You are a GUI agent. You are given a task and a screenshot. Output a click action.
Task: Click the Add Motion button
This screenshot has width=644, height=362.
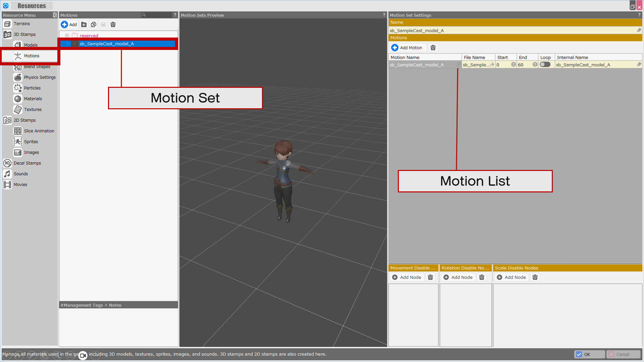(407, 48)
